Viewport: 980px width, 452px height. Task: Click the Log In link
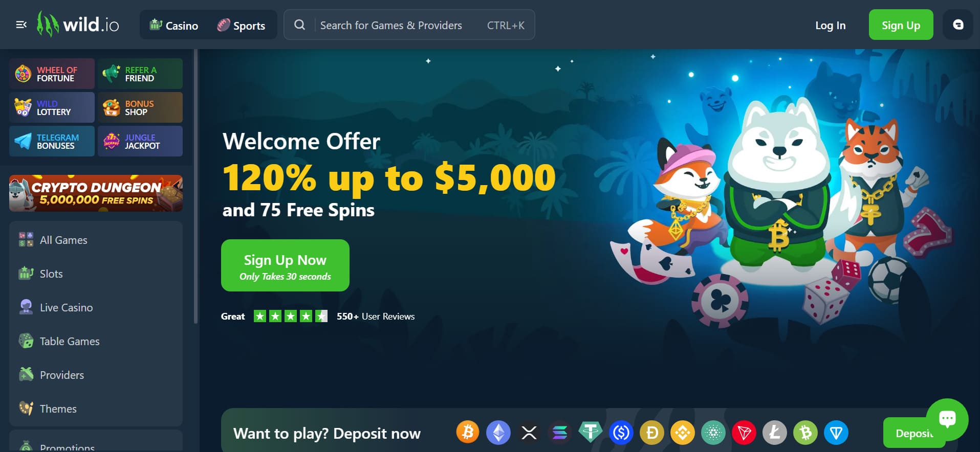point(830,25)
